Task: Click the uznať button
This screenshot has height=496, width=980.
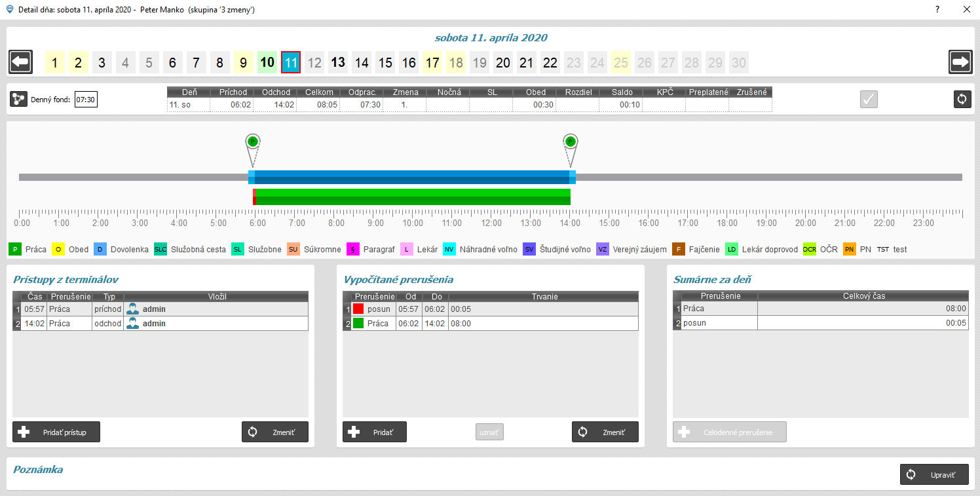Action: (489, 432)
